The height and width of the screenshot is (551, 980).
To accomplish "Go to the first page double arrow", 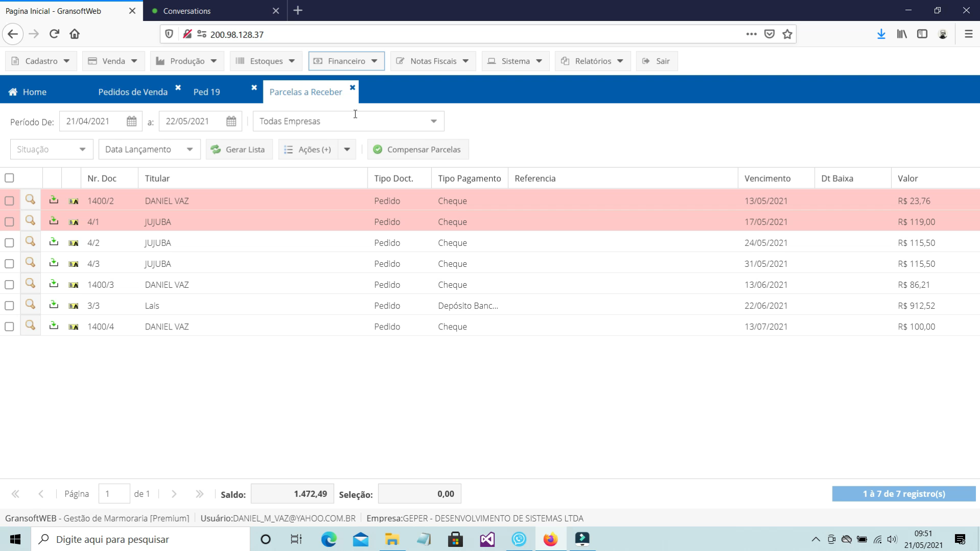I will (x=15, y=494).
